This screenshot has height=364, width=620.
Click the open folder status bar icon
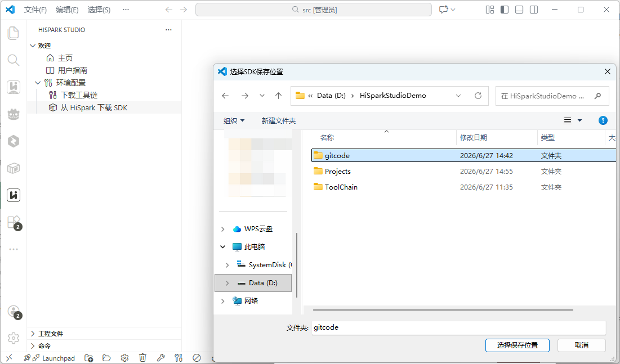pyautogui.click(x=106, y=358)
